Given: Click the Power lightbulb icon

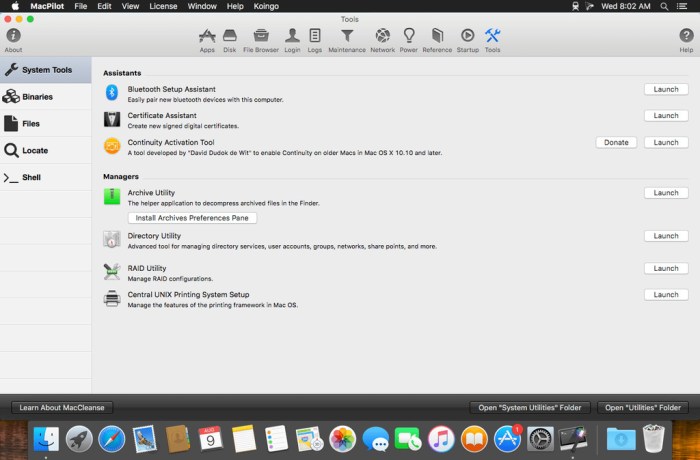Looking at the screenshot, I should pos(409,38).
